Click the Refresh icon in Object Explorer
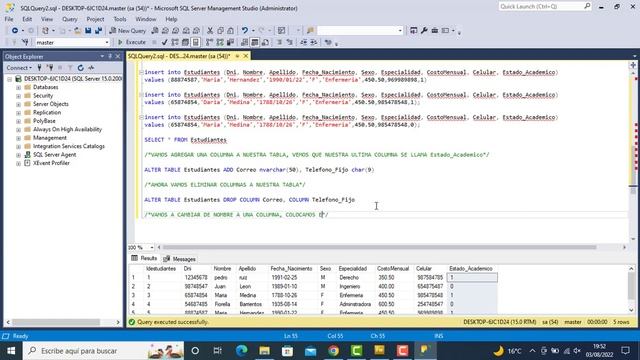 pos(80,68)
